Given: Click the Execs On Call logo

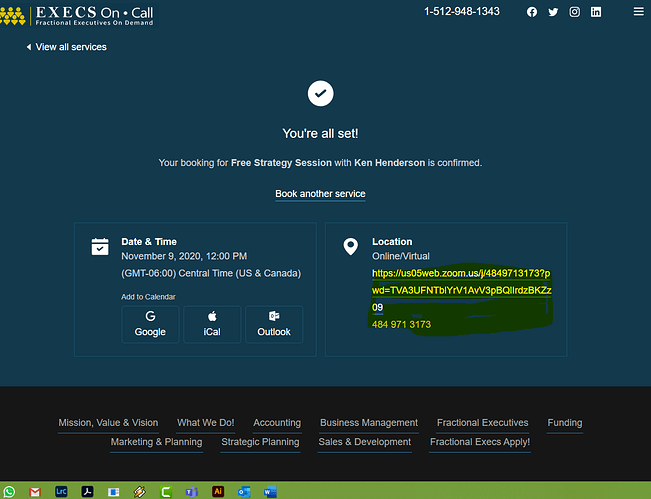Looking at the screenshot, I should click(78, 15).
